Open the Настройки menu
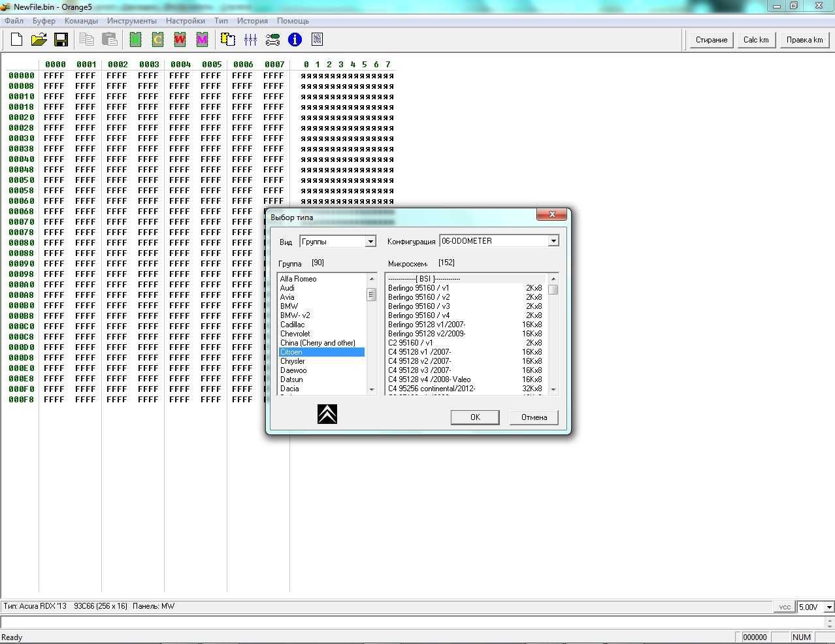Screen dimensions: 835x644 (186, 21)
